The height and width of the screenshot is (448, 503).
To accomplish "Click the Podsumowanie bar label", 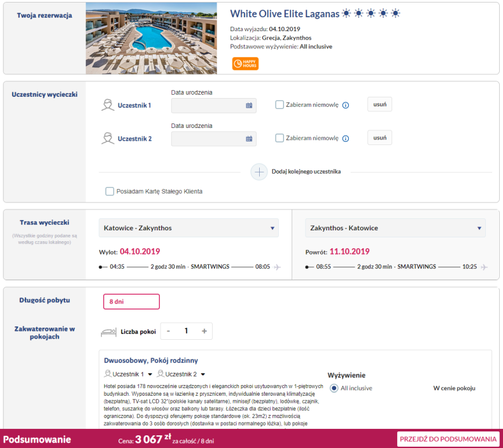I will point(37,439).
